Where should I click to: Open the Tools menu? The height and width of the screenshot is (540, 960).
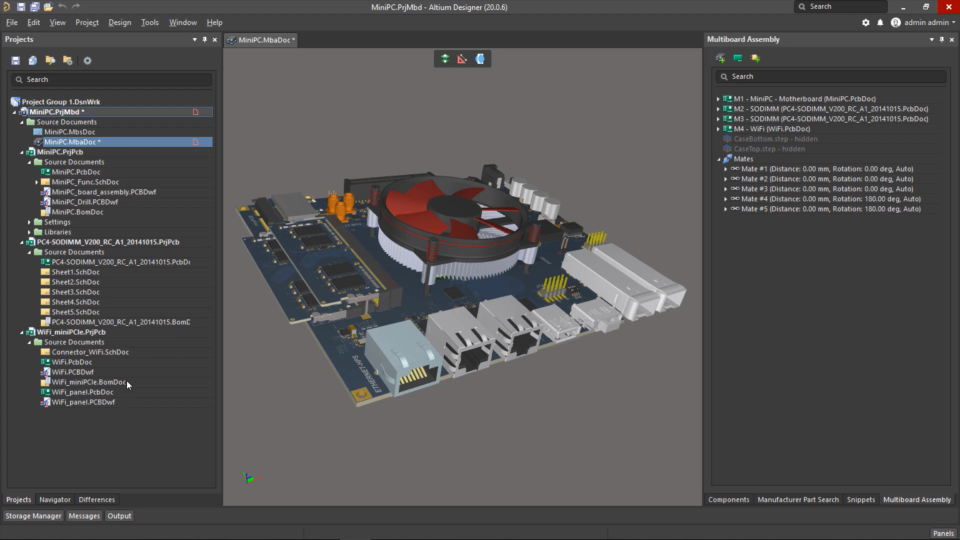[x=149, y=23]
